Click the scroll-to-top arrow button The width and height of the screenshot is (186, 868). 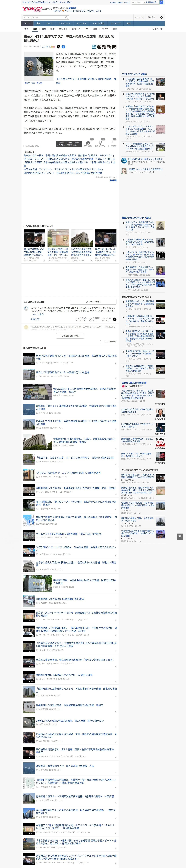click(180, 536)
